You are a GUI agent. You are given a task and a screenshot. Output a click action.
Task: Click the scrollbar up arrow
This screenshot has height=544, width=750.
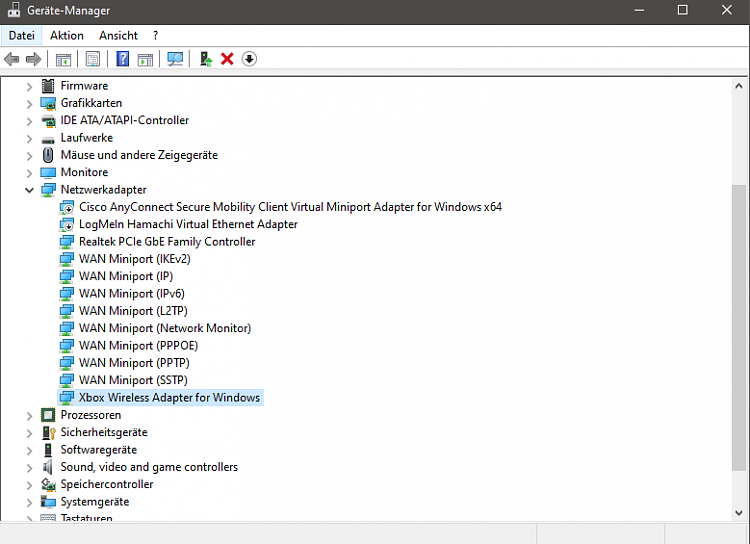tap(739, 86)
